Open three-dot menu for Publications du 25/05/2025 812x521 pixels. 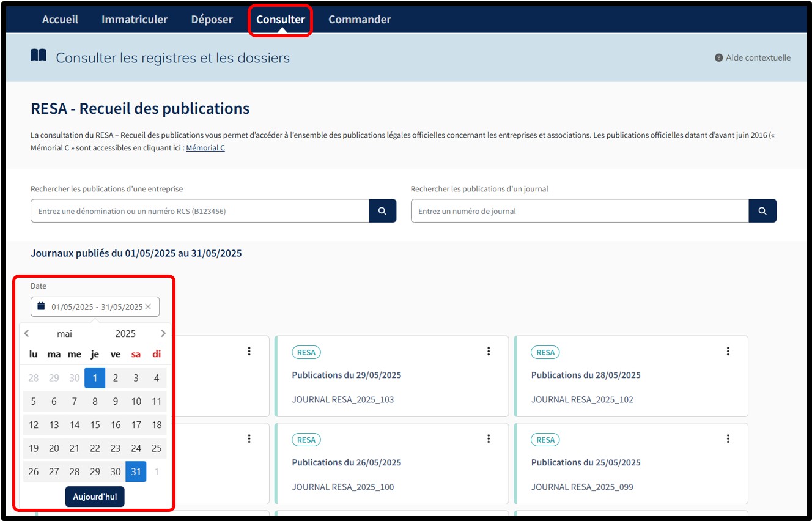[728, 438]
